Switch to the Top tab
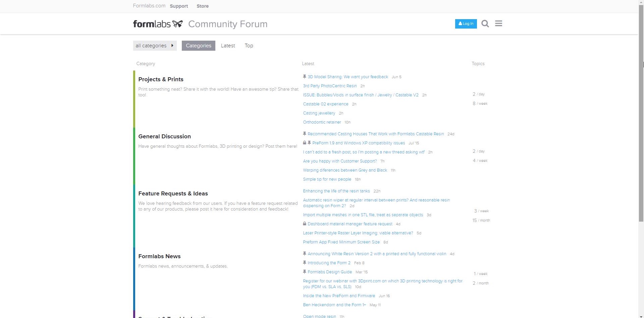 pyautogui.click(x=249, y=46)
